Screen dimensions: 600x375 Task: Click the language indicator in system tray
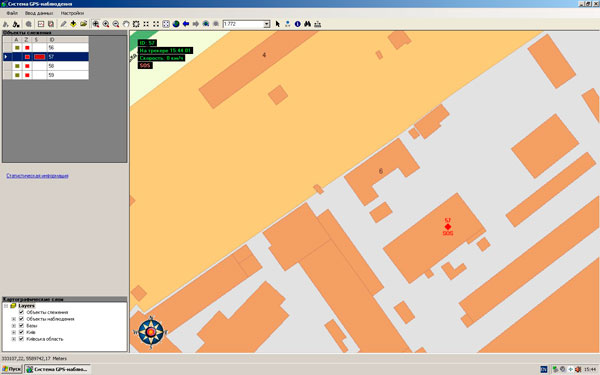pos(544,369)
